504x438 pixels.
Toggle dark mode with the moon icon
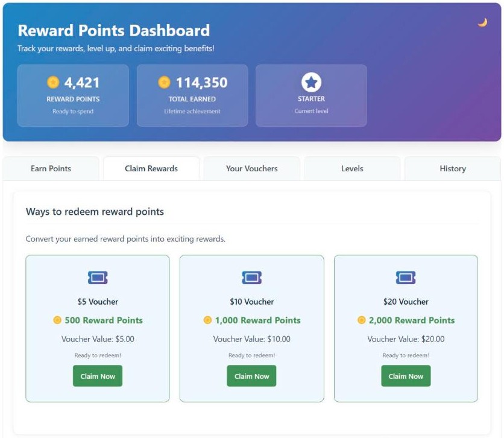[482, 22]
